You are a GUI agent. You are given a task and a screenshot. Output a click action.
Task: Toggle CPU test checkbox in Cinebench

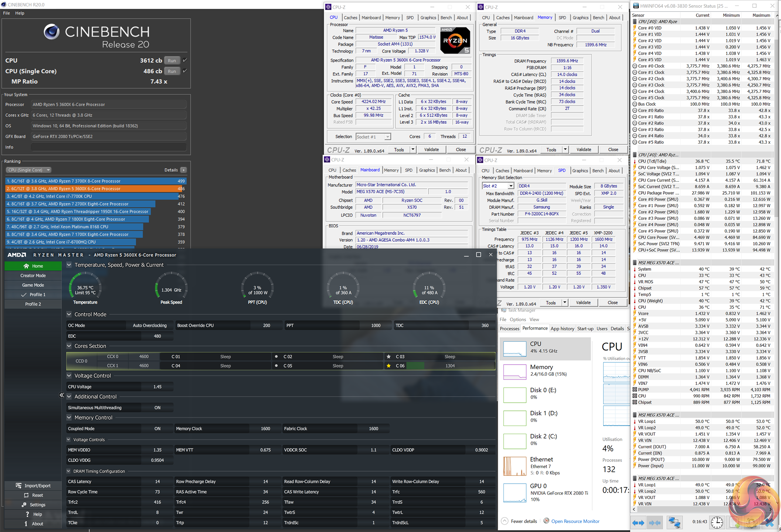185,60
